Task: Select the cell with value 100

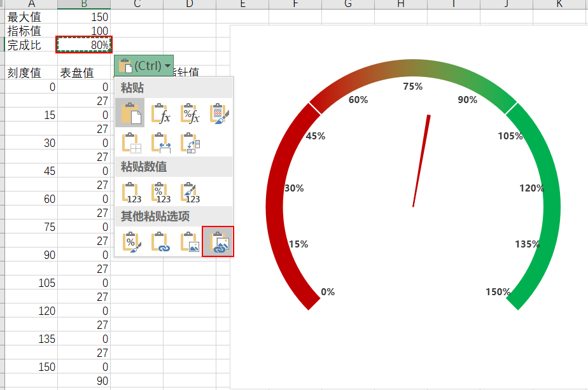Action: (x=84, y=31)
